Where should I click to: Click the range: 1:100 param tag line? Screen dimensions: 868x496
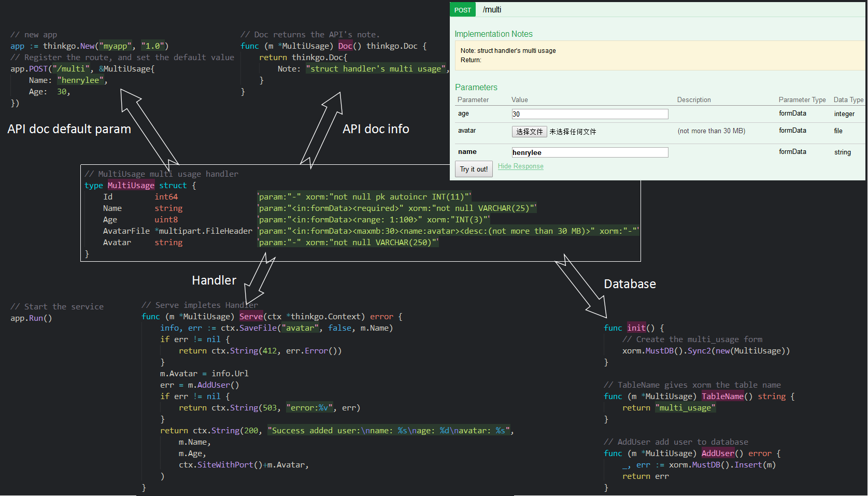click(374, 220)
